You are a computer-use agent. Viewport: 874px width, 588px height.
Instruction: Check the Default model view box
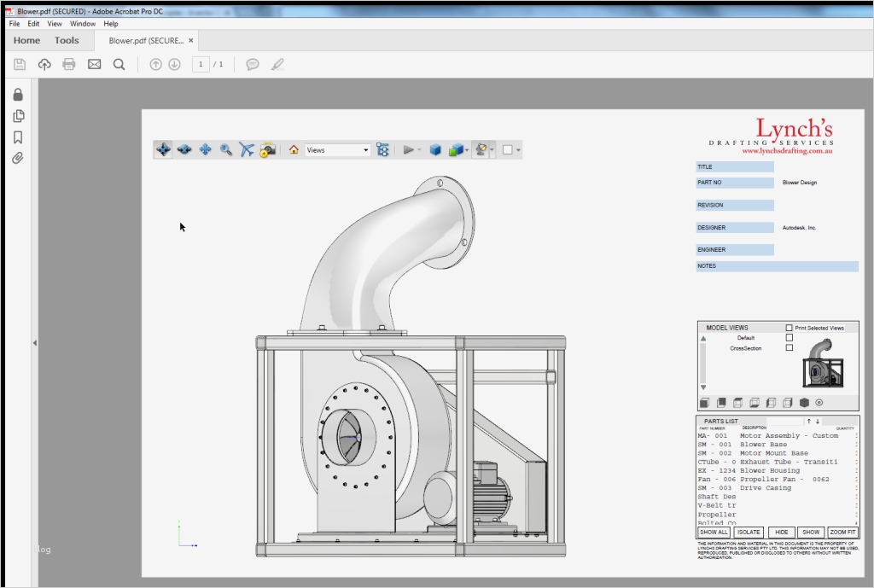[789, 338]
